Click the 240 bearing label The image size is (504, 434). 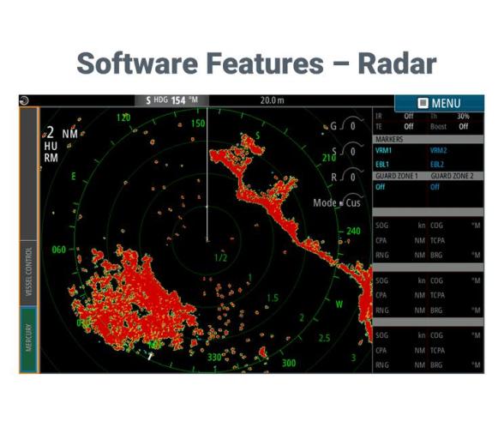click(353, 231)
